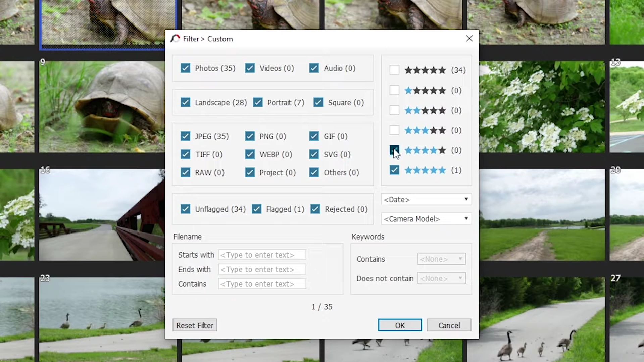The width and height of the screenshot is (644, 362).
Task: Check the three-star rating checkbox
Action: [x=394, y=130]
